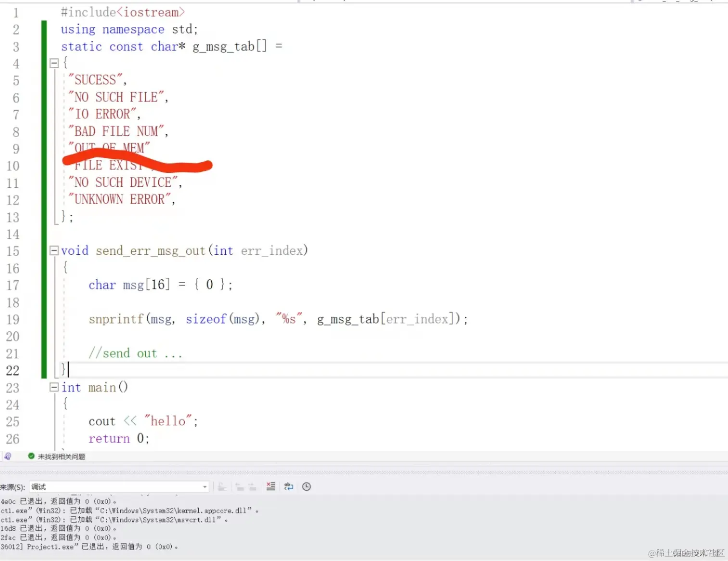Viewport: 728px width, 561px height.
Task: Collapse the main function block
Action: point(54,387)
